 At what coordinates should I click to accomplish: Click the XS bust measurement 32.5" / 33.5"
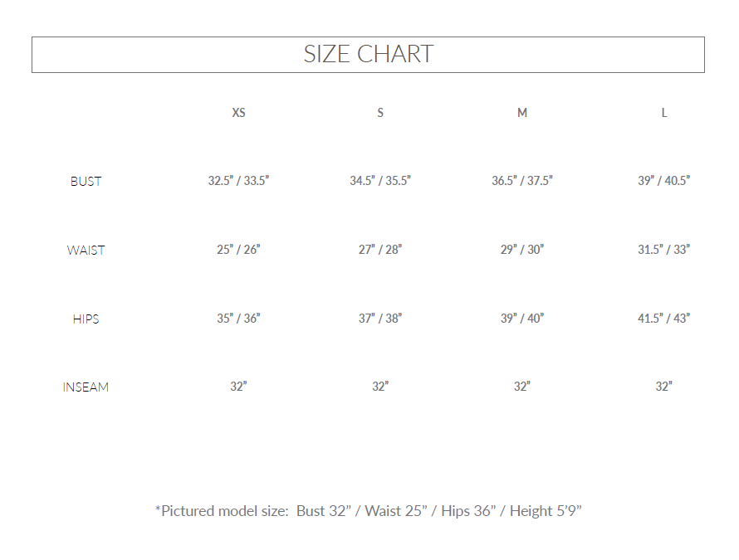pyautogui.click(x=238, y=181)
